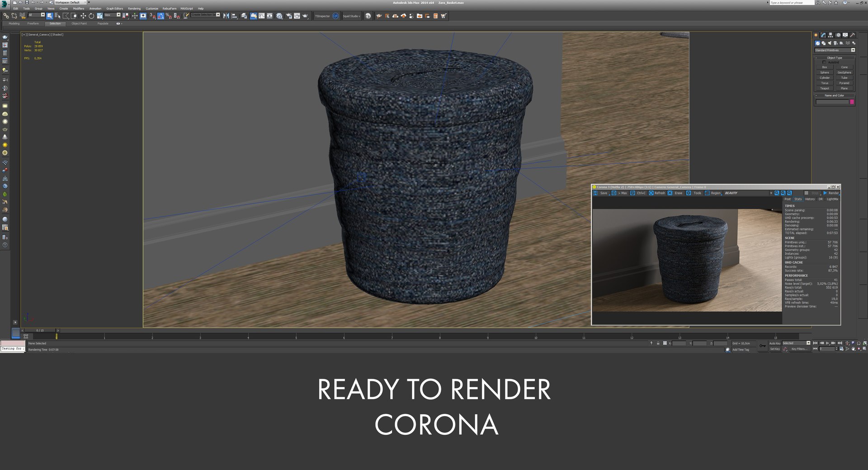
Task: Open the Graph Editors menu
Action: (114, 9)
